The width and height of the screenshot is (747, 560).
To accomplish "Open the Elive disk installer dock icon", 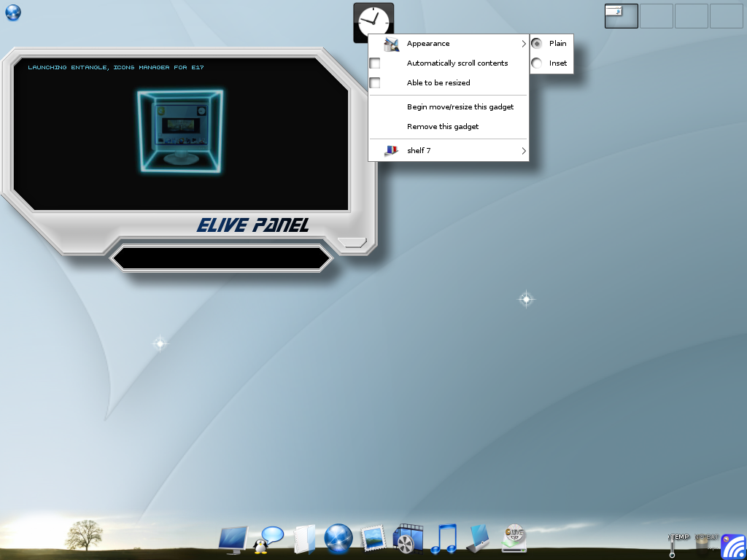I will pos(514,539).
